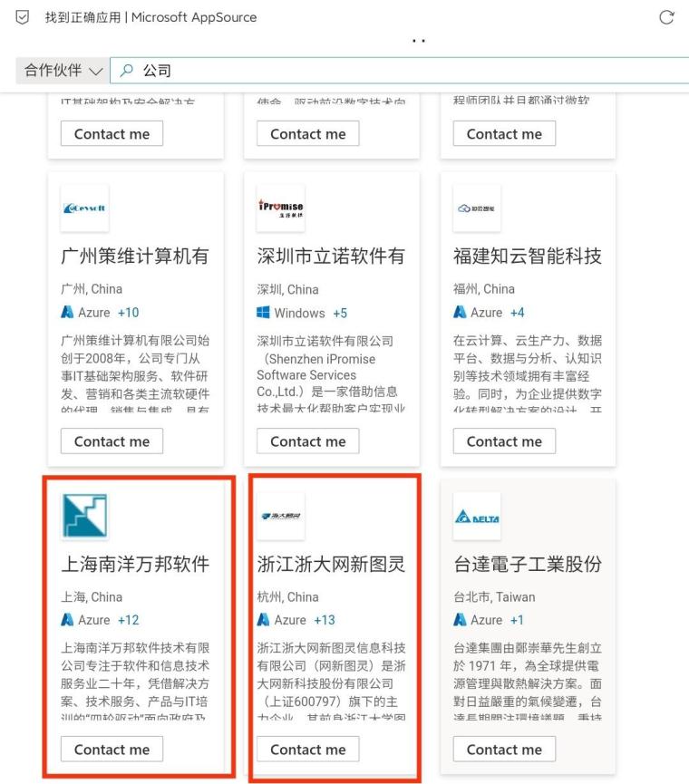
Task: Click Contact me for 台達電子工業
Action: point(504,750)
